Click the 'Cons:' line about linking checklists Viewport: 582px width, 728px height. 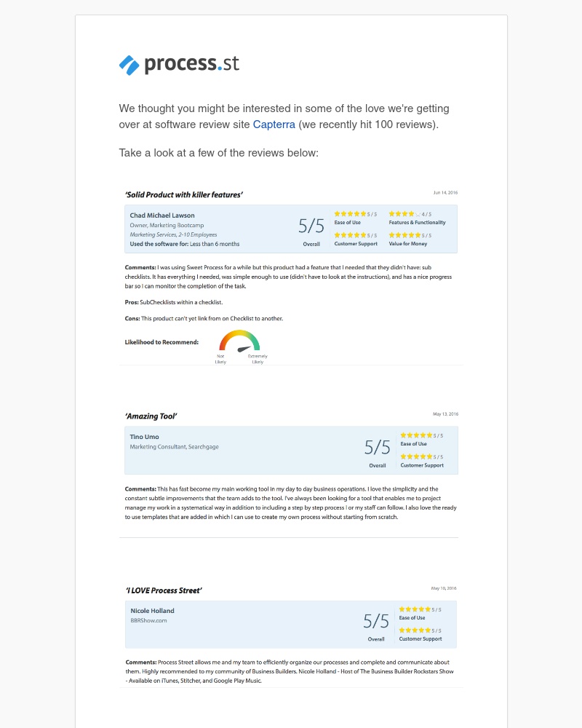(204, 319)
